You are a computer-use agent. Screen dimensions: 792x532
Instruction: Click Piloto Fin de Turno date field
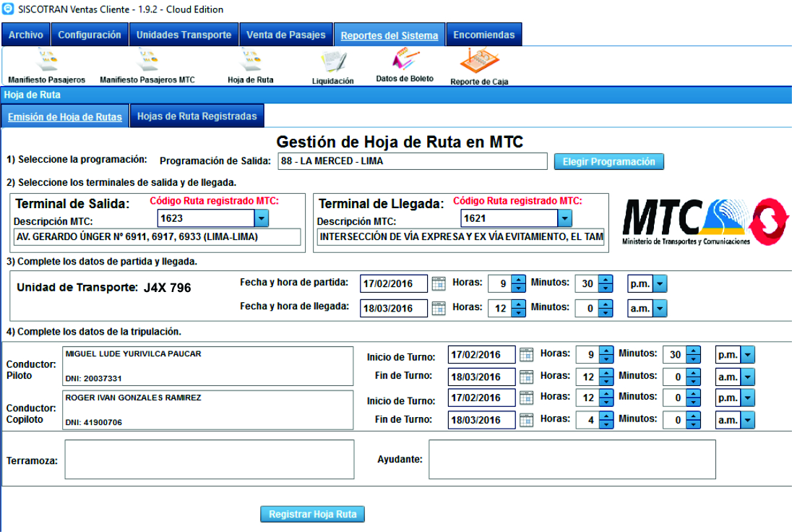pyautogui.click(x=481, y=377)
